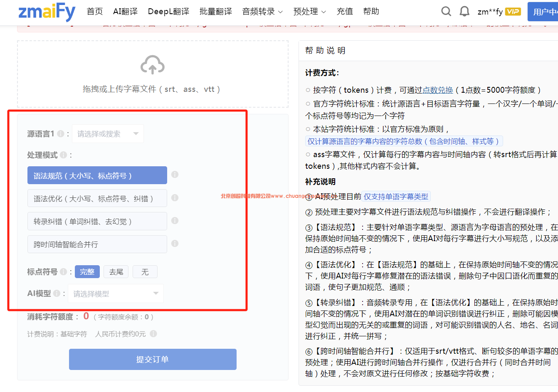The image size is (558, 392).
Task: Click the info icon next to 语法规范 mode
Action: 175,175
